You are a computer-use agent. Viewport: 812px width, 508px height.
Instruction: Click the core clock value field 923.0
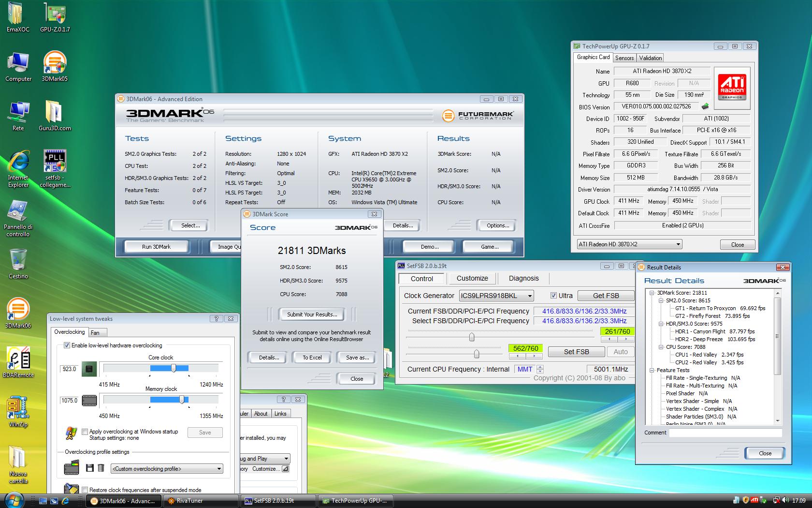(69, 369)
